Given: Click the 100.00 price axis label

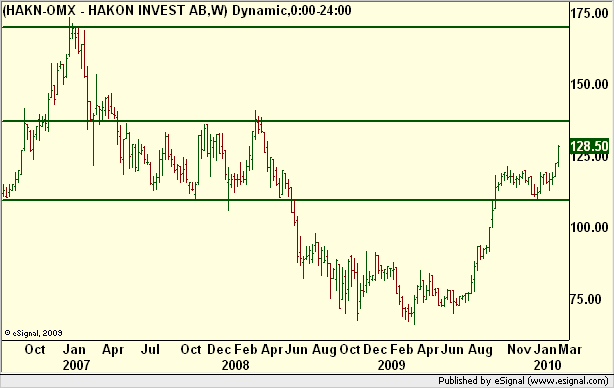Looking at the screenshot, I should coord(589,227).
